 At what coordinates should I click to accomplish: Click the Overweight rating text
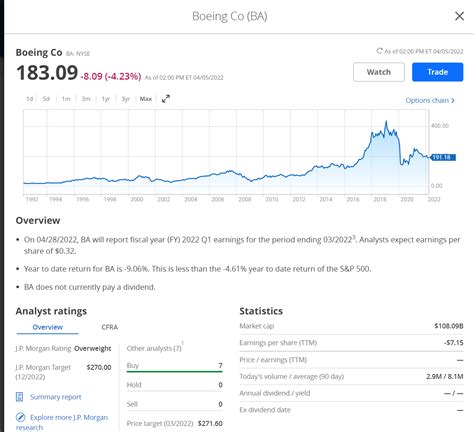coord(93,348)
